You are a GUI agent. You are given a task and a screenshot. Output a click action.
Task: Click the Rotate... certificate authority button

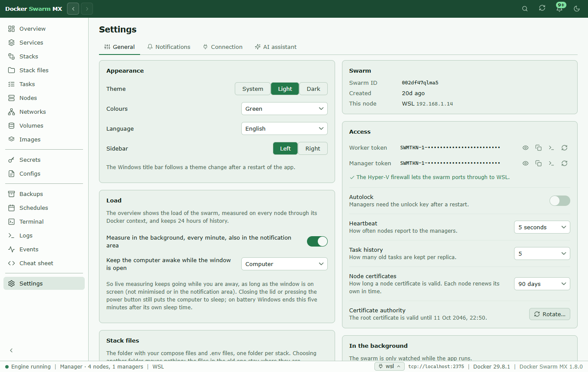pyautogui.click(x=550, y=314)
